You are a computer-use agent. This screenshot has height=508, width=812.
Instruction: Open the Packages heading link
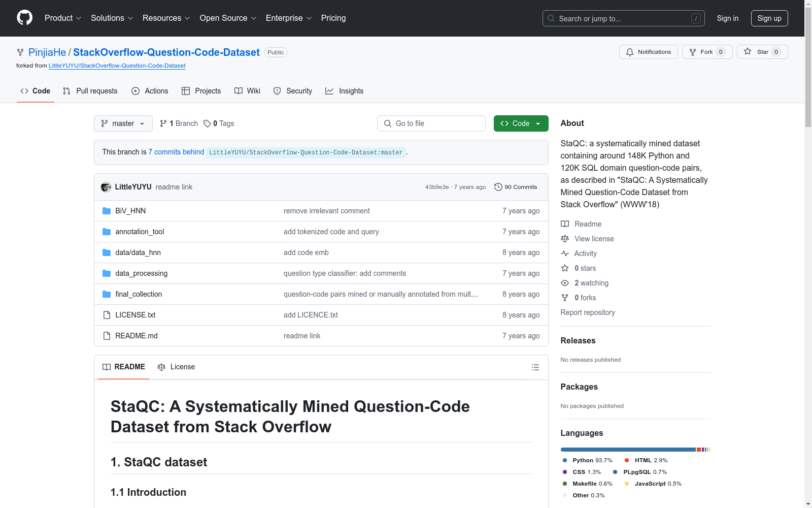[x=579, y=387]
